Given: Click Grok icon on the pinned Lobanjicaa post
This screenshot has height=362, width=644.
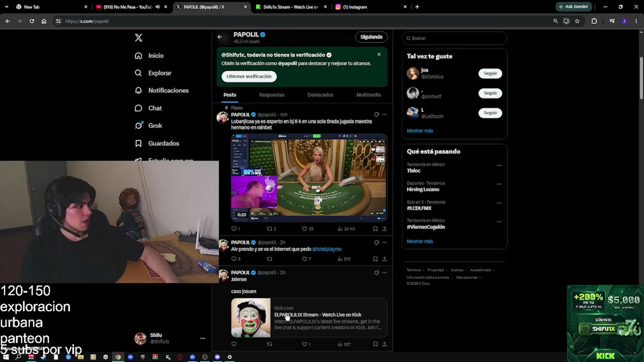Looking at the screenshot, I should point(376,115).
